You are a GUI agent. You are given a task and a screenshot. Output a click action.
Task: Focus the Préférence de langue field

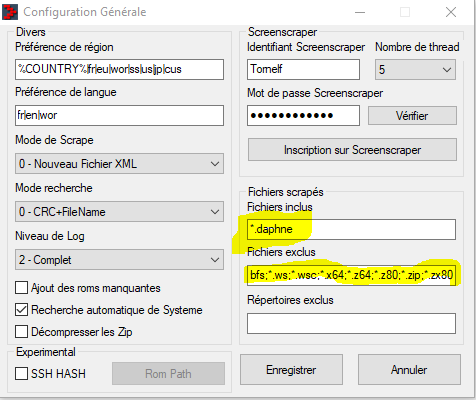(119, 116)
